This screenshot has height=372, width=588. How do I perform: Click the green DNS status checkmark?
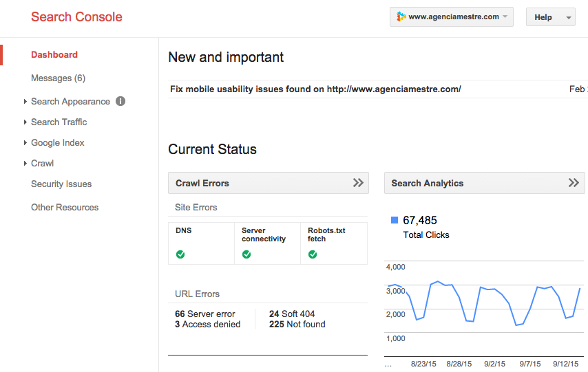180,254
